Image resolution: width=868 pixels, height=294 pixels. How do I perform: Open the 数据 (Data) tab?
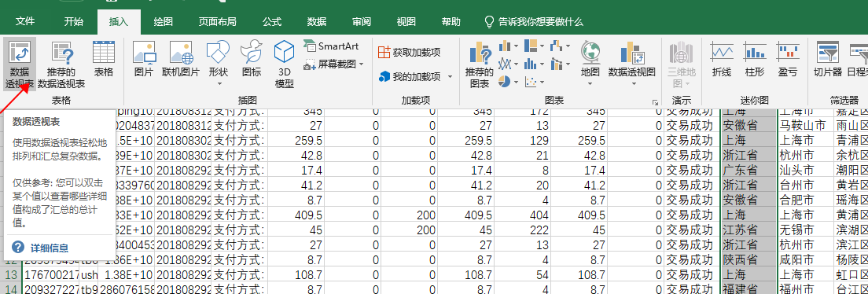(x=317, y=21)
